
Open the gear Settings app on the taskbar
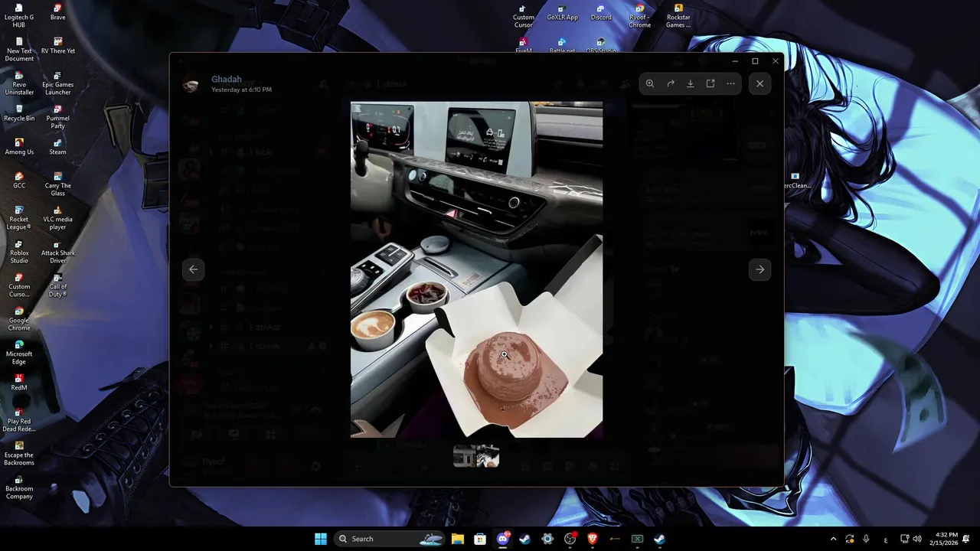pos(547,539)
